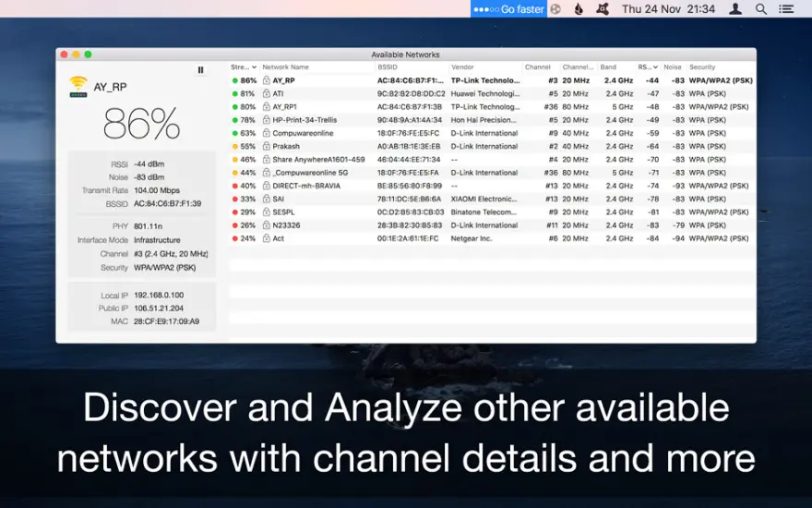The image size is (812, 508).
Task: Click the flame icon in the menu bar
Action: point(579,9)
